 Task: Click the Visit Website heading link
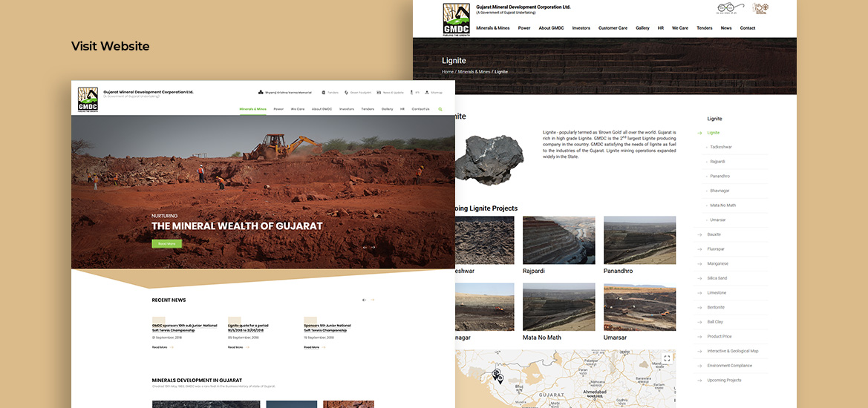(110, 47)
